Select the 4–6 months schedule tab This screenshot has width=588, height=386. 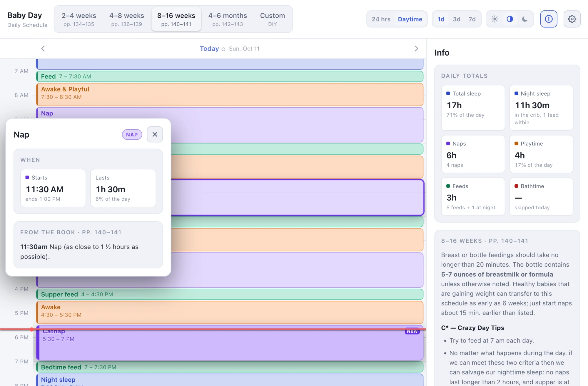[x=228, y=19]
